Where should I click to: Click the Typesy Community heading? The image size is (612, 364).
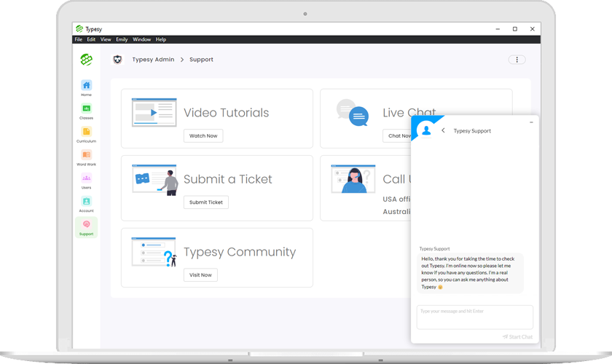point(240,252)
